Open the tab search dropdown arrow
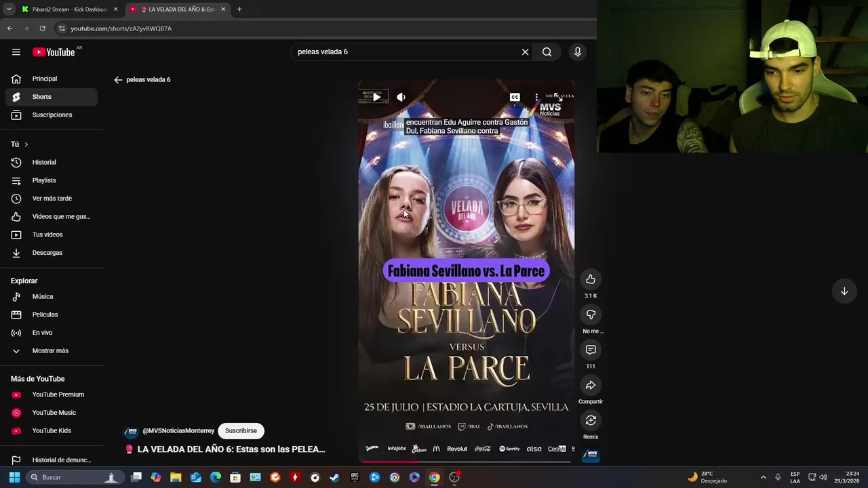This screenshot has width=868, height=488. click(x=9, y=9)
